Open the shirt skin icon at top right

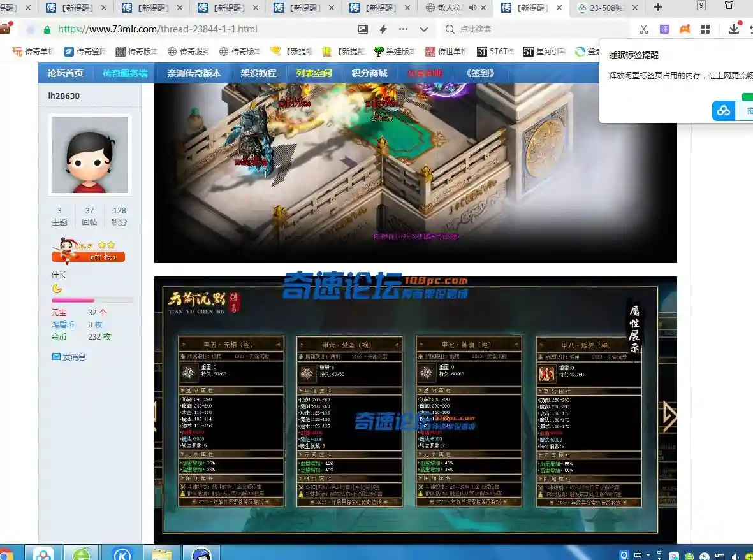(x=729, y=6)
